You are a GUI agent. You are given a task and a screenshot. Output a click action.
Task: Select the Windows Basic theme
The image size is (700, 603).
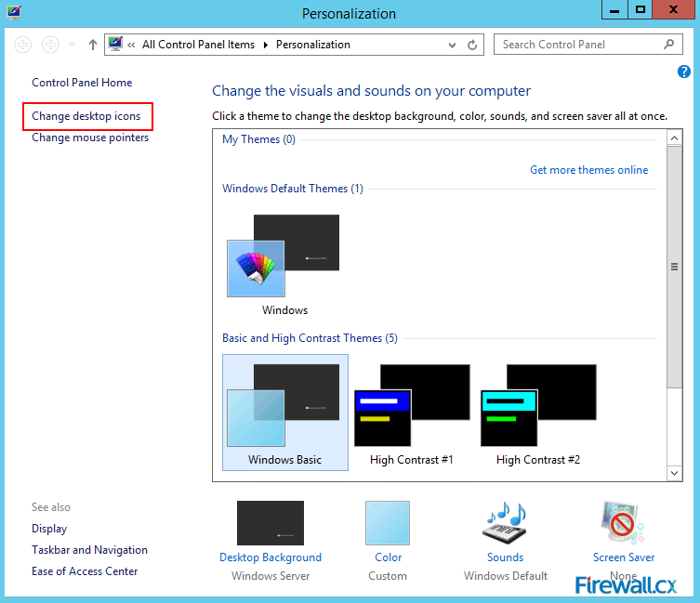tap(285, 413)
